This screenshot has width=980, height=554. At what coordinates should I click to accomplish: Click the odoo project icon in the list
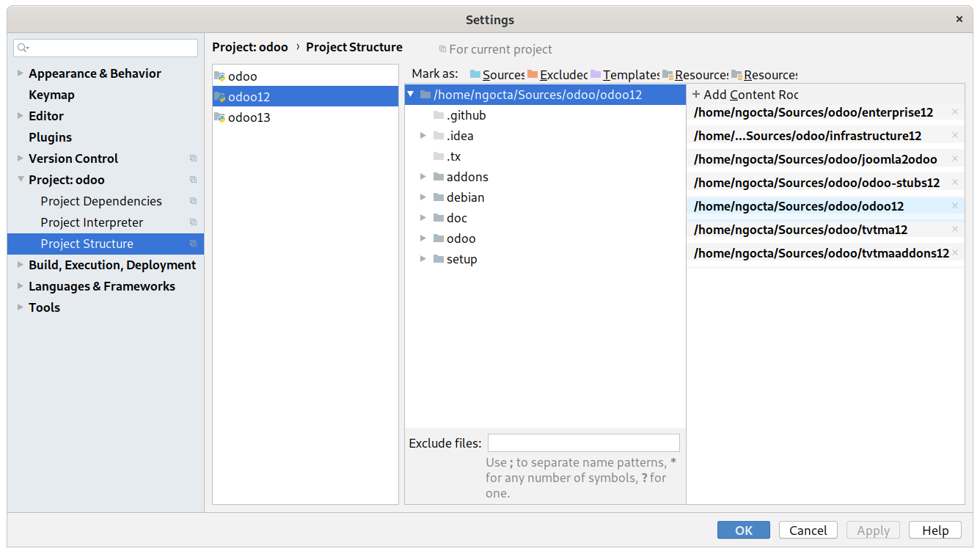pyautogui.click(x=219, y=76)
